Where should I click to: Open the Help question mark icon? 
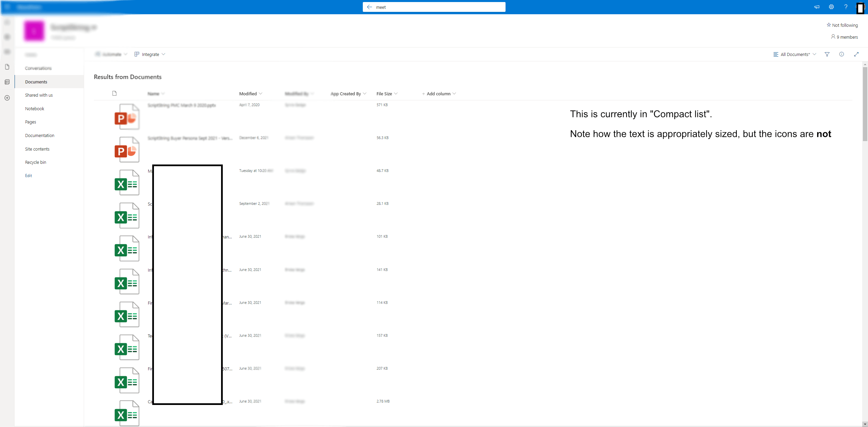click(x=846, y=7)
